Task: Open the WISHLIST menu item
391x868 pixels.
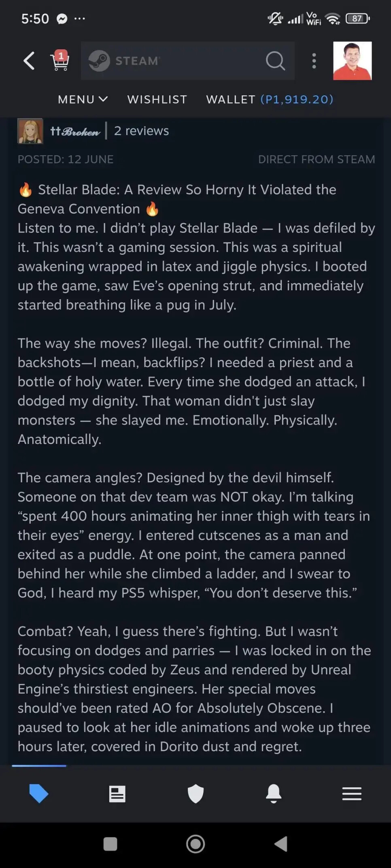Action: [157, 99]
